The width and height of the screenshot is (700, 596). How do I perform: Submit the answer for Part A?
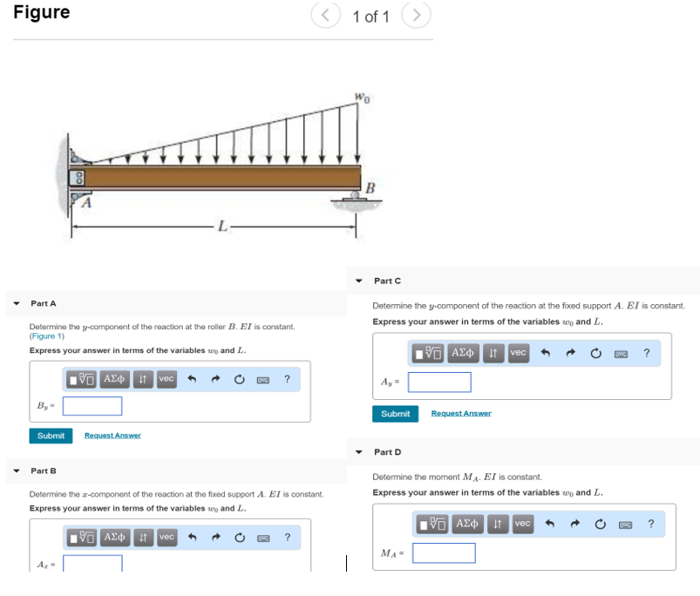[51, 435]
